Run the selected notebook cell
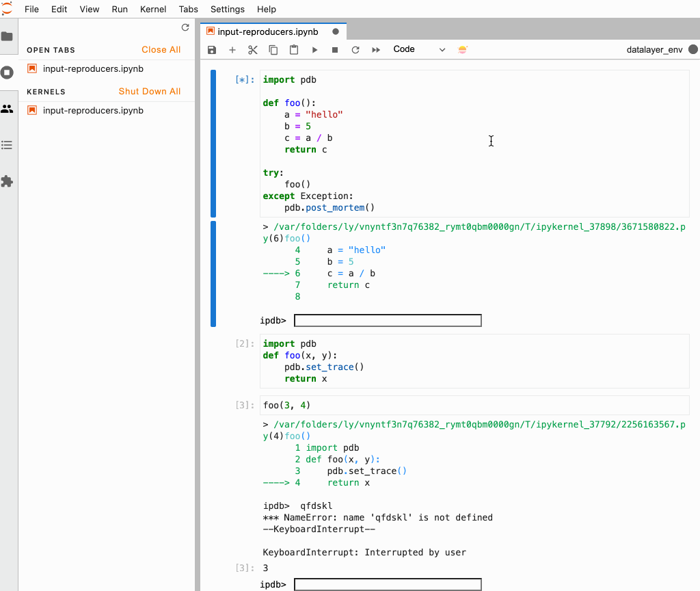700x591 pixels. tap(314, 49)
